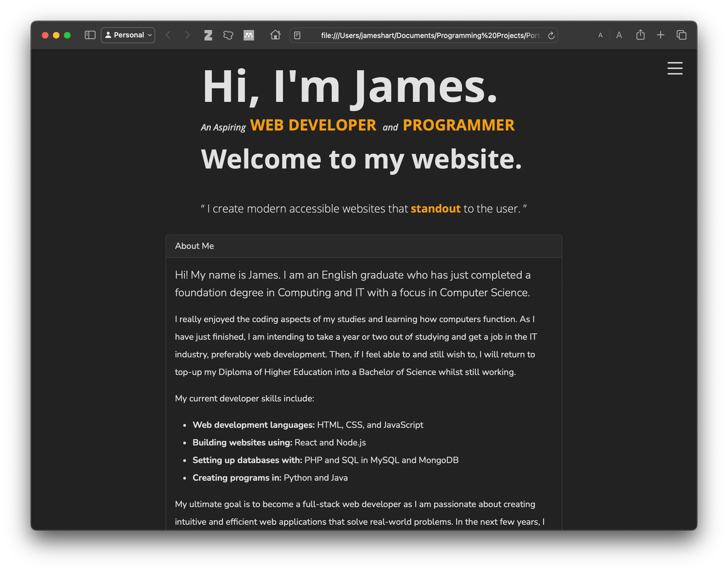This screenshot has width=728, height=571.
Task: Click the orange 'PROGRAMMER' text
Action: (x=459, y=125)
